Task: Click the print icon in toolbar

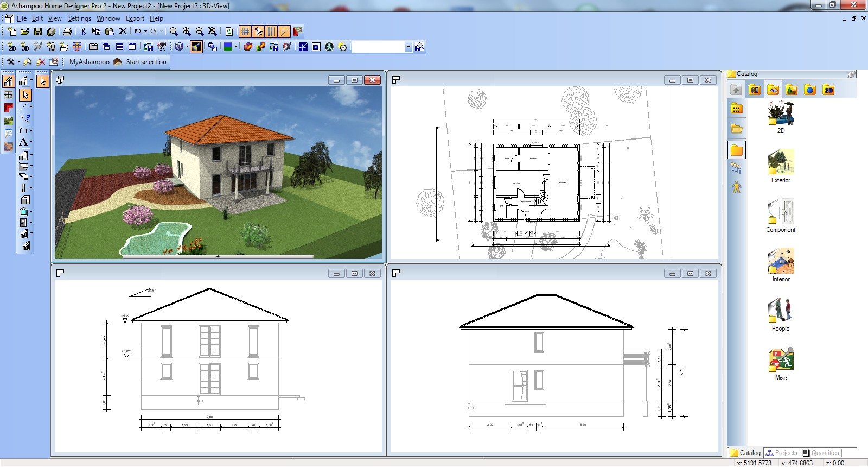Action: (x=67, y=31)
